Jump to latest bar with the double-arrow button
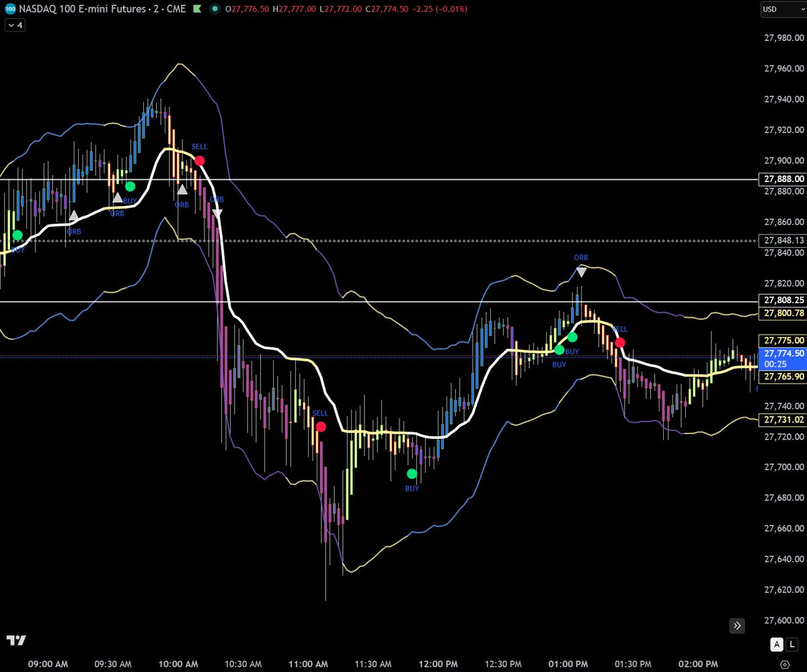Image resolution: width=807 pixels, height=672 pixels. pos(738,625)
